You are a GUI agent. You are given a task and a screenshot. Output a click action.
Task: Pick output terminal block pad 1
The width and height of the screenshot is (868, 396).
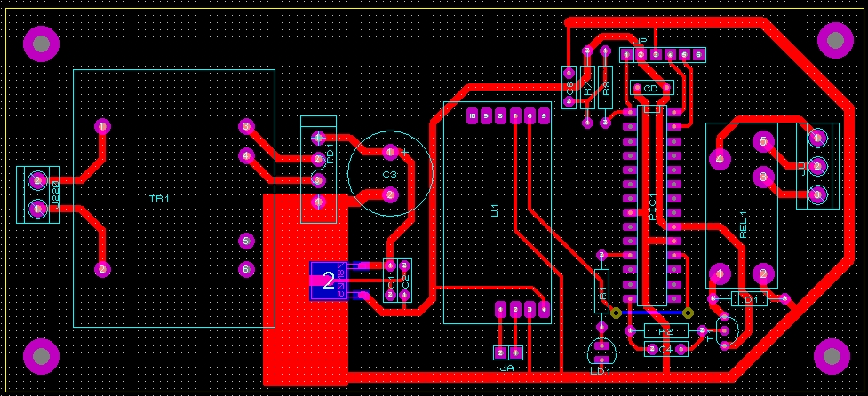pos(816,137)
